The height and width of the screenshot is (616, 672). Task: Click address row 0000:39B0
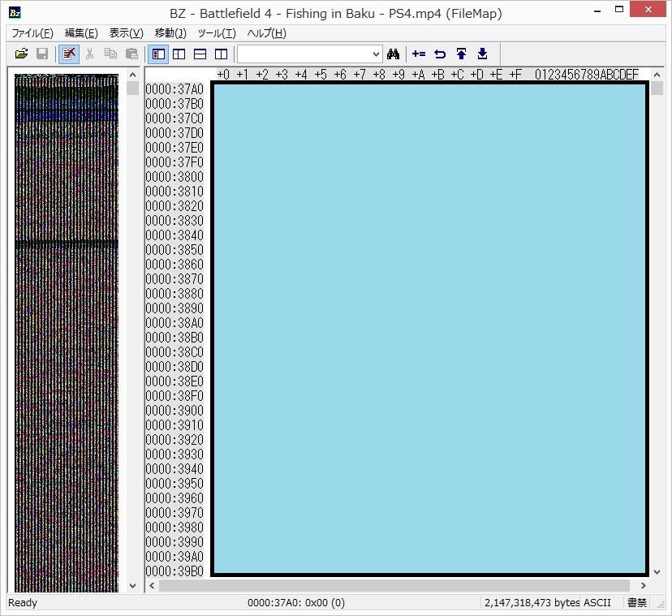[174, 571]
